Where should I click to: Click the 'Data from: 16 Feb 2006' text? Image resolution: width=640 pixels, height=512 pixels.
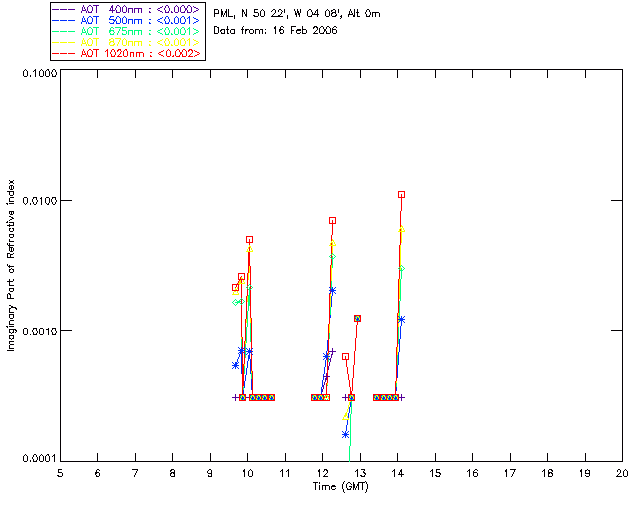point(275,31)
